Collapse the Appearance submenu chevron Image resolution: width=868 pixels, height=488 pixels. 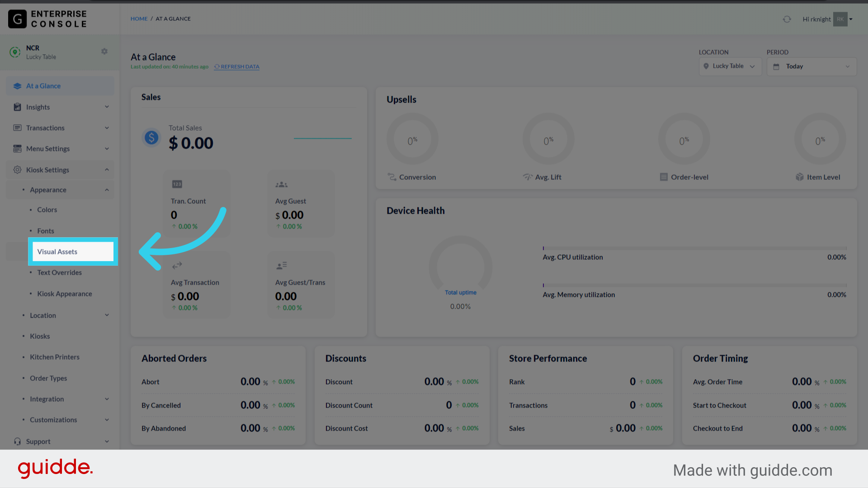click(107, 190)
